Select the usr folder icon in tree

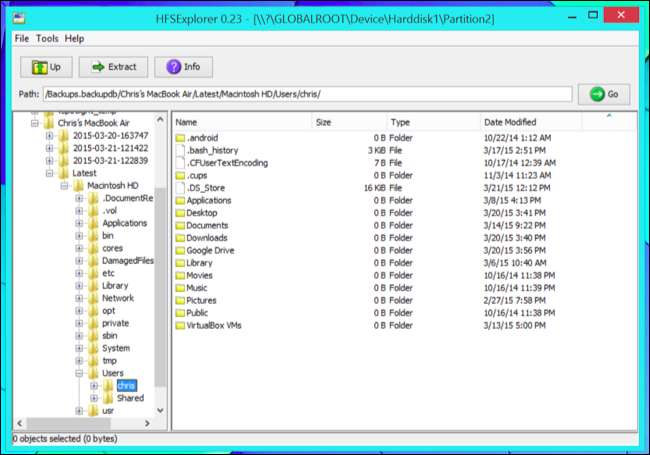(93, 411)
